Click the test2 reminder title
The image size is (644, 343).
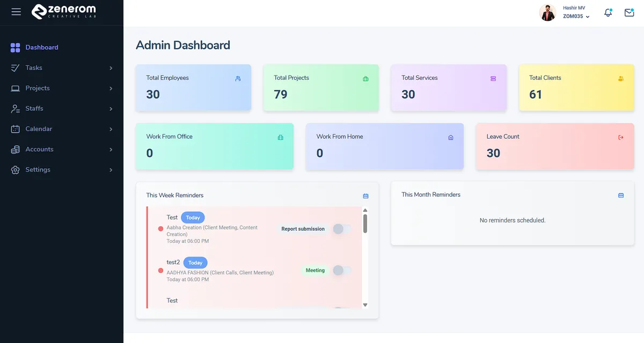click(x=173, y=262)
